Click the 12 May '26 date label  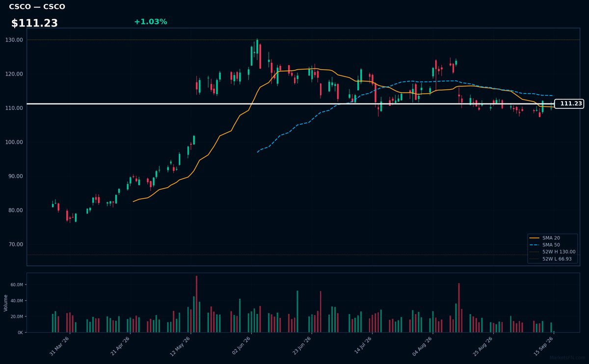181,345
